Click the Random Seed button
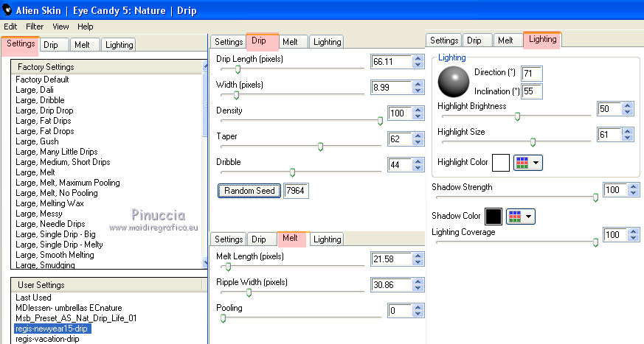644x344 pixels. (x=249, y=191)
